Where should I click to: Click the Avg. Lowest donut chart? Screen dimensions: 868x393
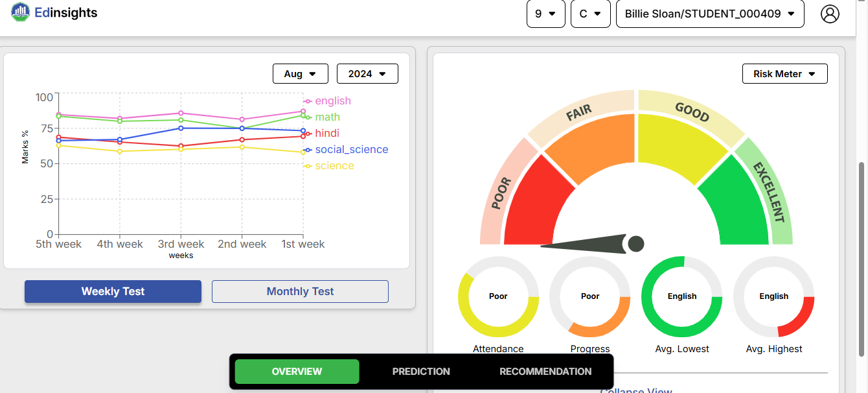[681, 297]
